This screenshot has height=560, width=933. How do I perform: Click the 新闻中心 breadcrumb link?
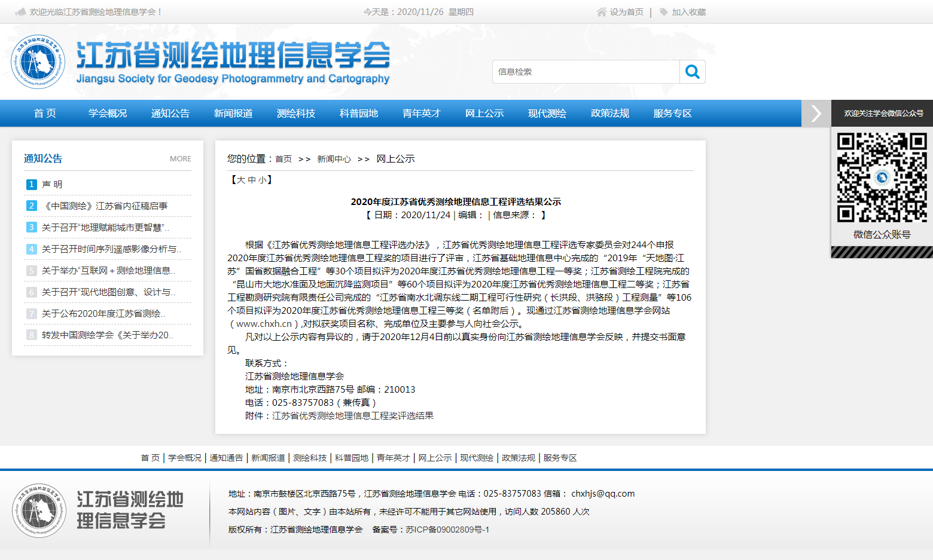click(x=334, y=159)
